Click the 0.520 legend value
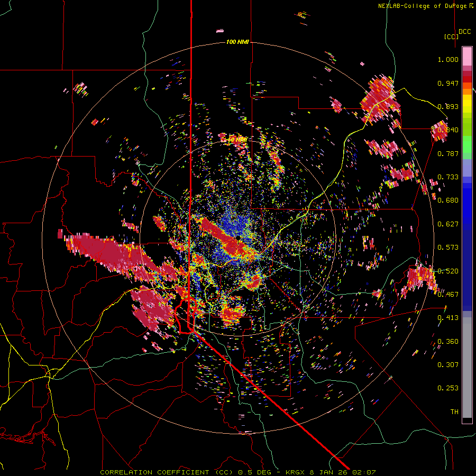The width and height of the screenshot is (476, 476). click(x=448, y=271)
